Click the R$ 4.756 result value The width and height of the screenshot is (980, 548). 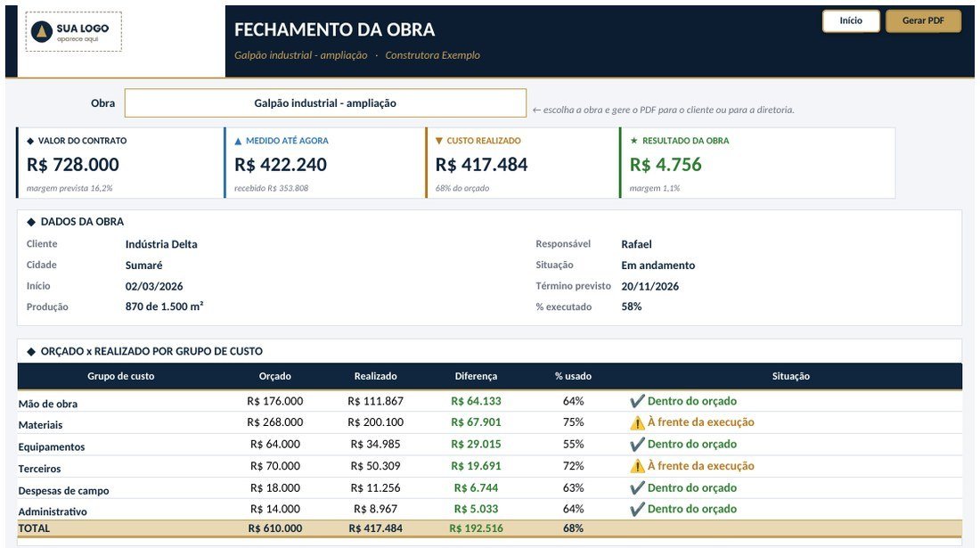(x=666, y=165)
